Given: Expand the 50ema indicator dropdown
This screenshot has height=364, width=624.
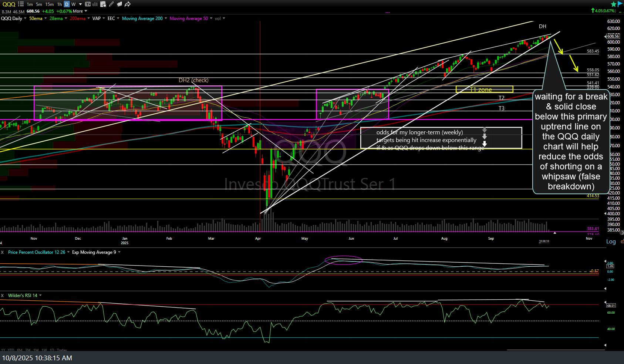Looking at the screenshot, I should click(x=45, y=18).
